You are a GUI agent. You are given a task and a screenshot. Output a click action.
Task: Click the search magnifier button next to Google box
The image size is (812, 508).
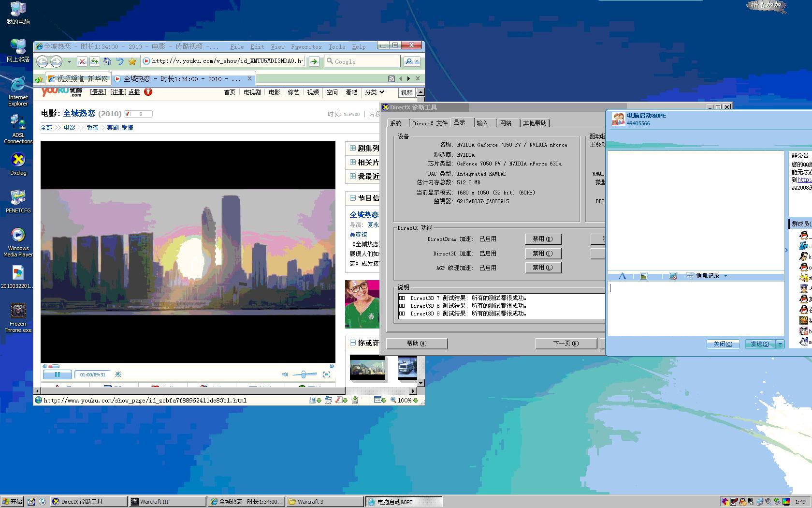[408, 61]
